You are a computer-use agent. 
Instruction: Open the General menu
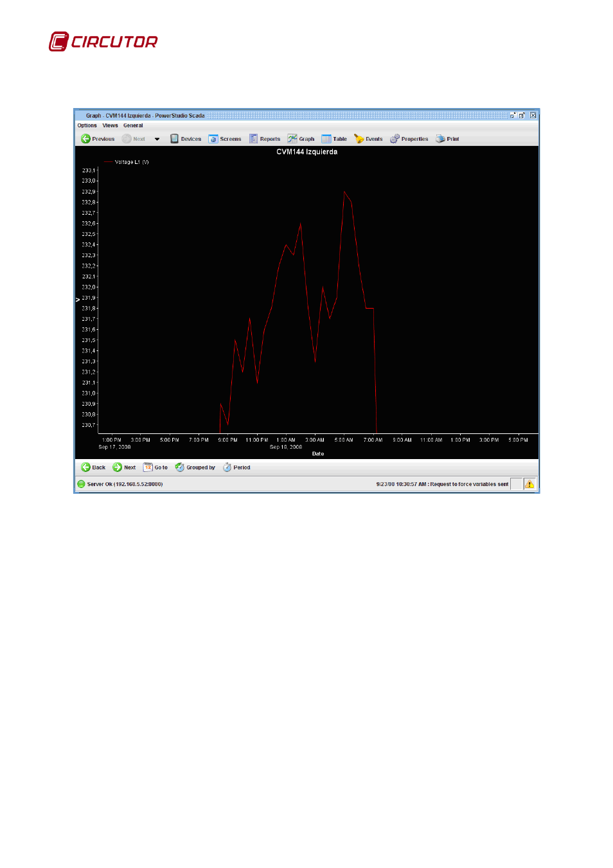click(x=133, y=125)
